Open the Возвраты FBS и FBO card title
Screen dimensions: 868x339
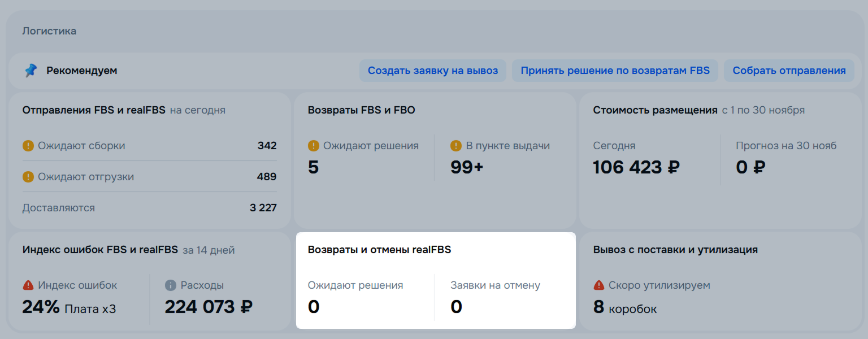361,110
